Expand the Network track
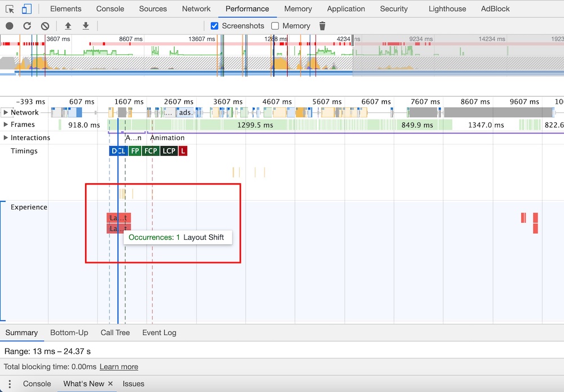 (x=6, y=112)
